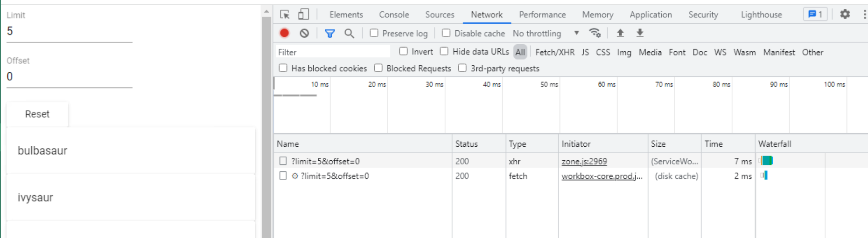Click service worker gear icon on fetch row
868x238 pixels.
pos(295,176)
